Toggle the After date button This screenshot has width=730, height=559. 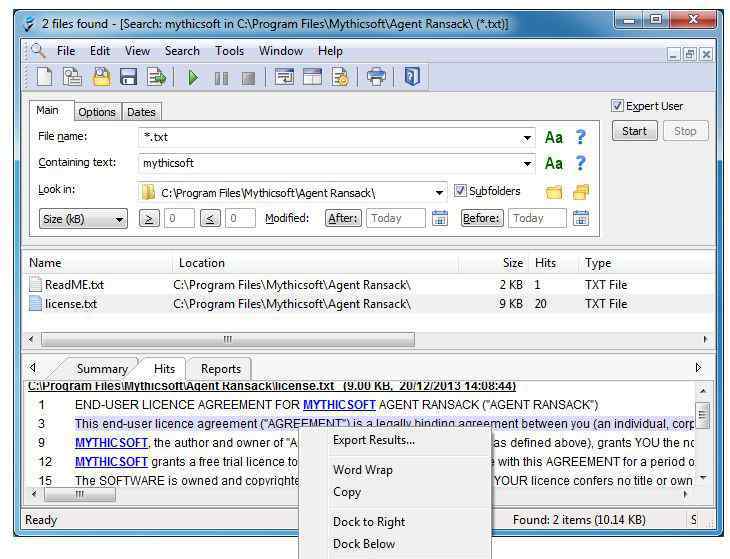coord(343,218)
